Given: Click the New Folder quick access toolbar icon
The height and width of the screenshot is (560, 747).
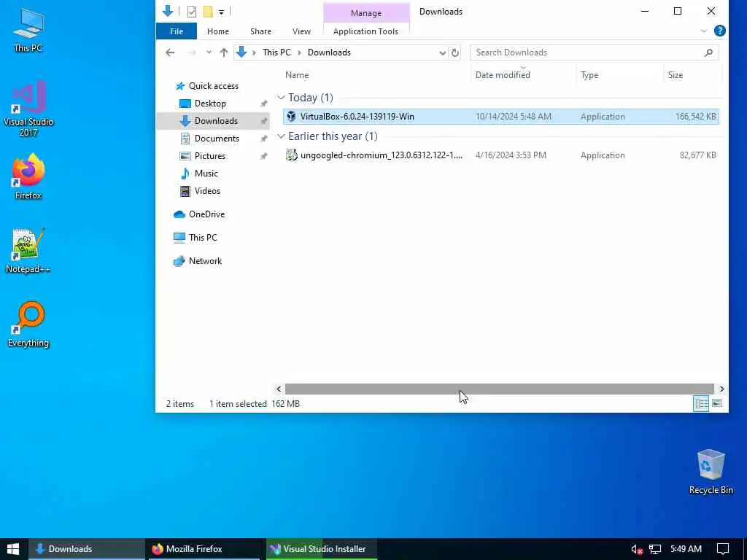Looking at the screenshot, I should coord(208,12).
